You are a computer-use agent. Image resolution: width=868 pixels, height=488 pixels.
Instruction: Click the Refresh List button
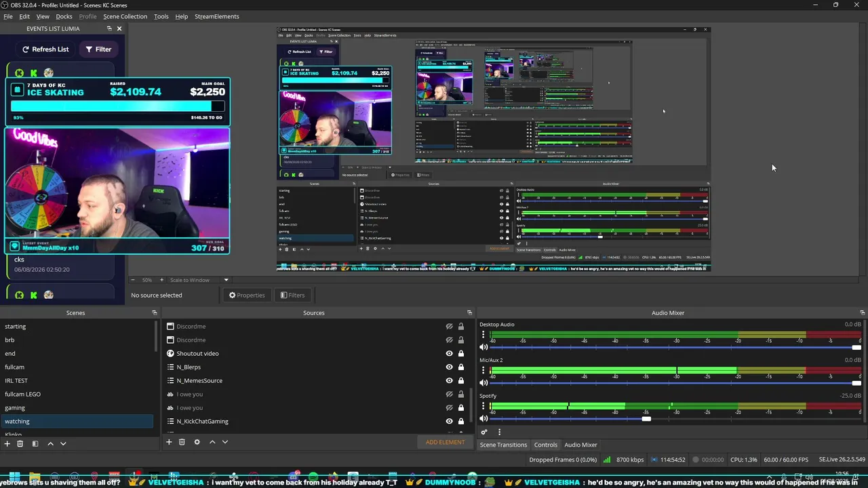[45, 49]
